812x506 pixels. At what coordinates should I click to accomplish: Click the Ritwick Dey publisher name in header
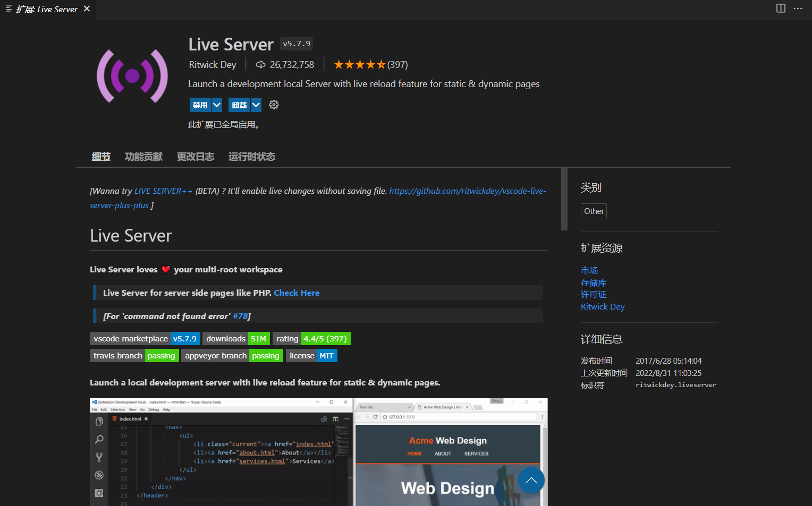[213, 65]
